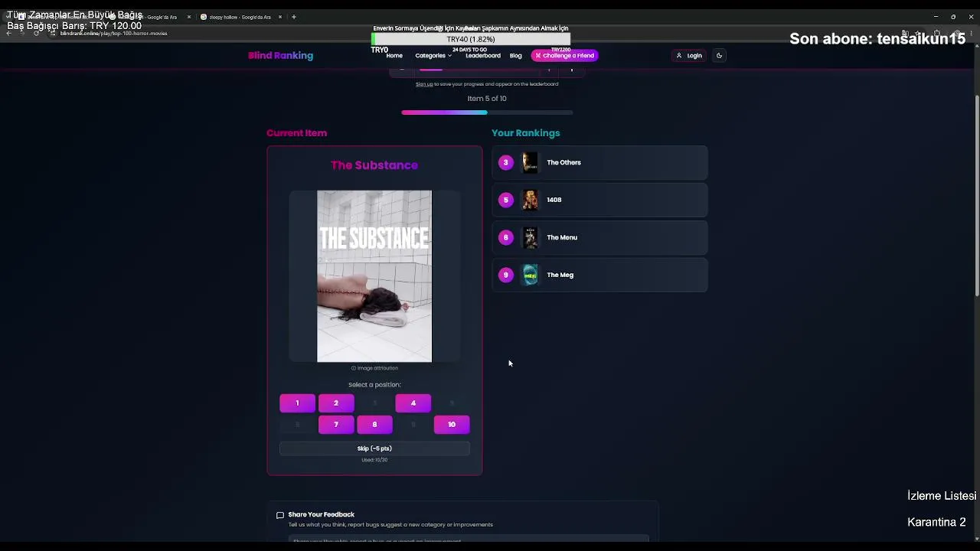980x551 pixels.
Task: Click the "The Meg" title text
Action: [560, 275]
